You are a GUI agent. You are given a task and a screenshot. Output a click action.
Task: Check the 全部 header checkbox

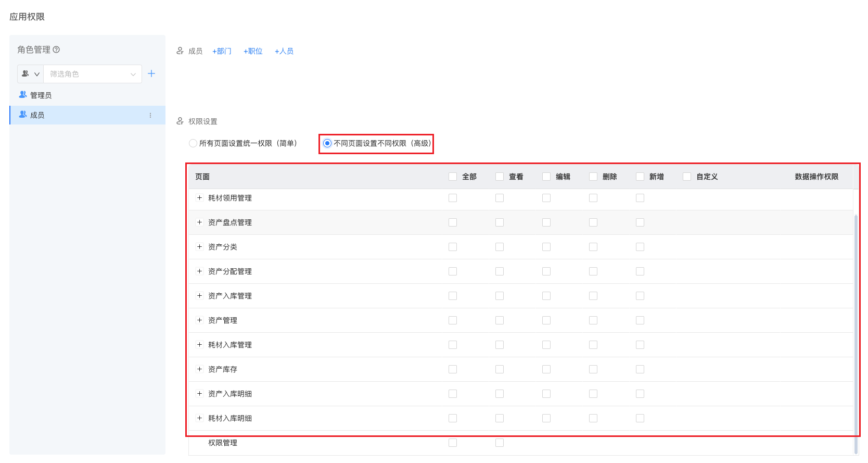(x=453, y=177)
